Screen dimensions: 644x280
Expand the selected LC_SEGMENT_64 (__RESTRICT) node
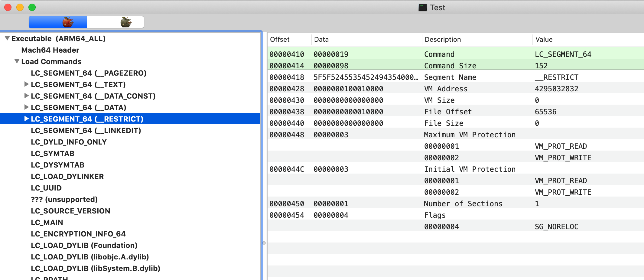pyautogui.click(x=27, y=119)
